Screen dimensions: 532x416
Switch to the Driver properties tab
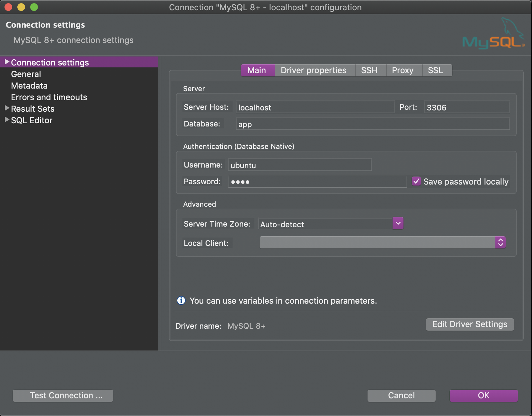coord(313,70)
